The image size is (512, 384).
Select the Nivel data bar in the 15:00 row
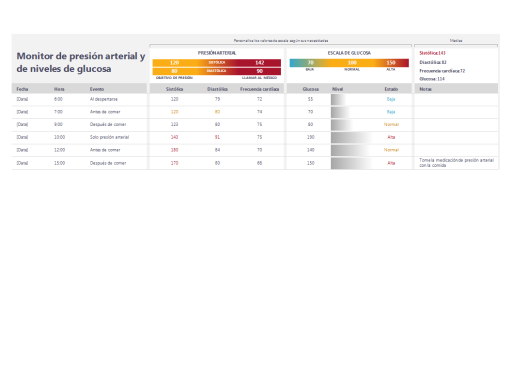pos(352,163)
